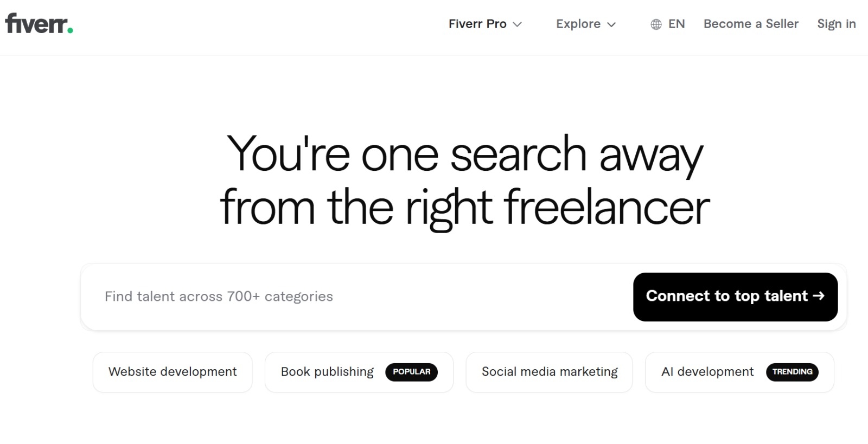The width and height of the screenshot is (868, 444).
Task: Click the talent search input field
Action: tap(325, 297)
